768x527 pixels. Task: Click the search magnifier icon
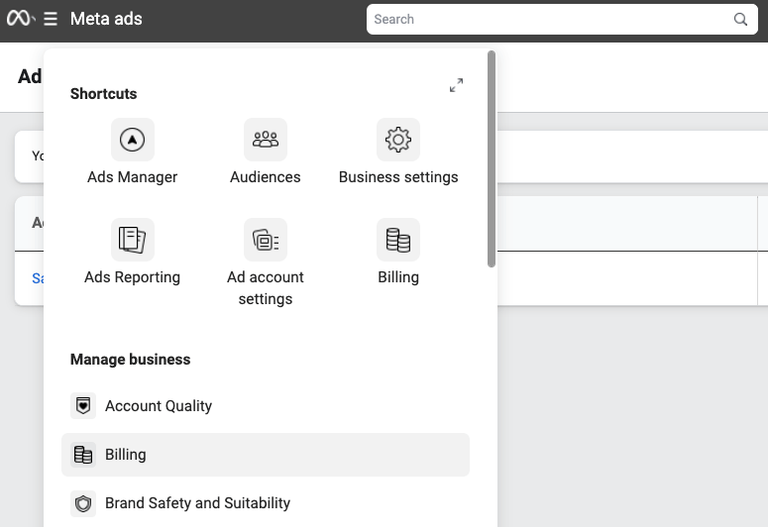tap(740, 19)
